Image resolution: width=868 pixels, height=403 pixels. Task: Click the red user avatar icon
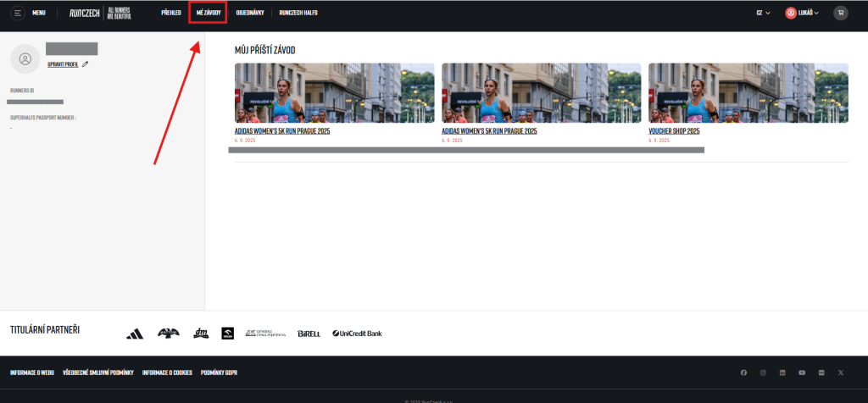[x=791, y=13]
